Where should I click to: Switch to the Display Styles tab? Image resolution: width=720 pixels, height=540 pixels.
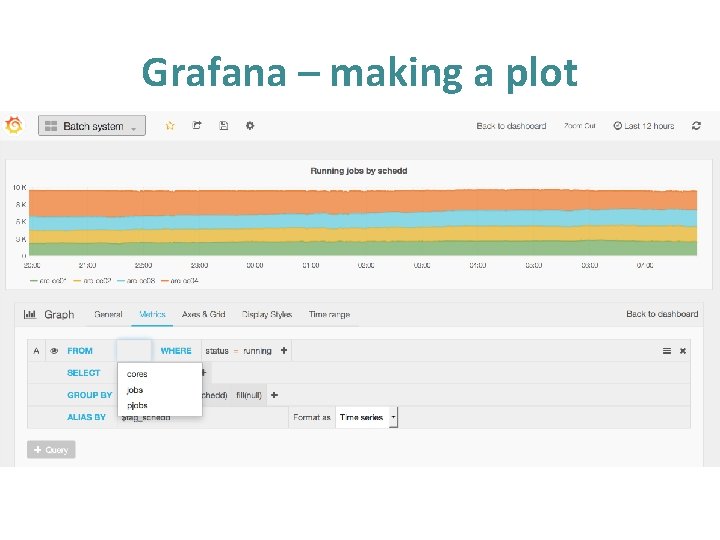(267, 315)
